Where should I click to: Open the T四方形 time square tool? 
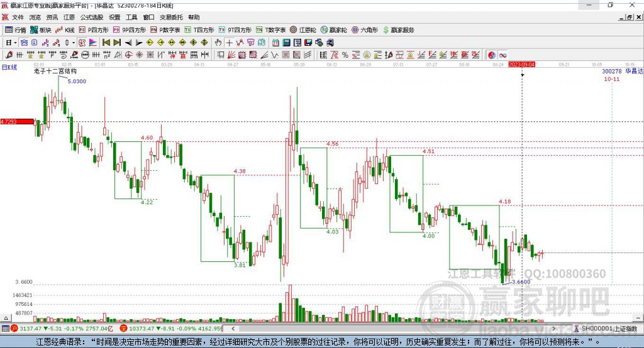(199, 30)
